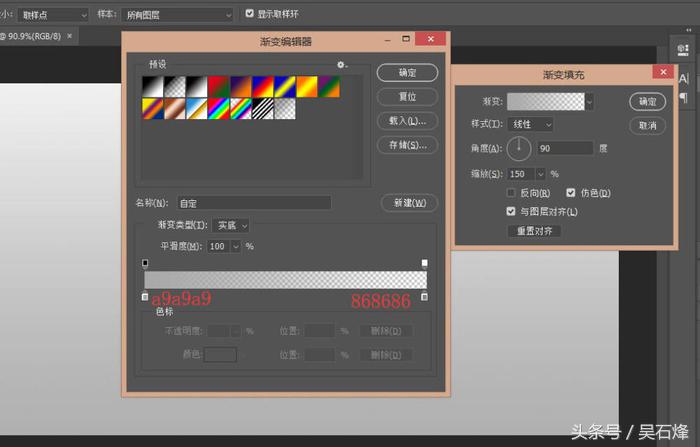Click 确定 in the 渐变填充 dialog
This screenshot has width=700, height=447.
(x=647, y=102)
